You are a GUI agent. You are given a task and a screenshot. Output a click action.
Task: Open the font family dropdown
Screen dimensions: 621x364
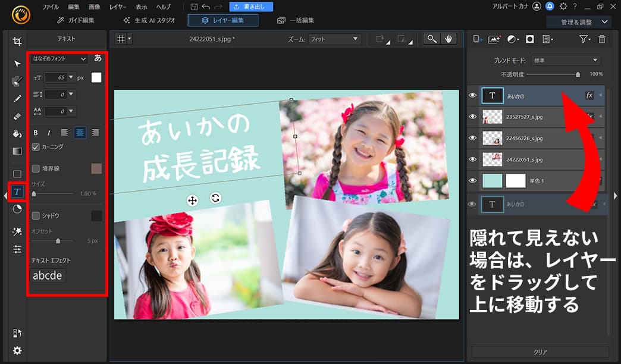59,58
